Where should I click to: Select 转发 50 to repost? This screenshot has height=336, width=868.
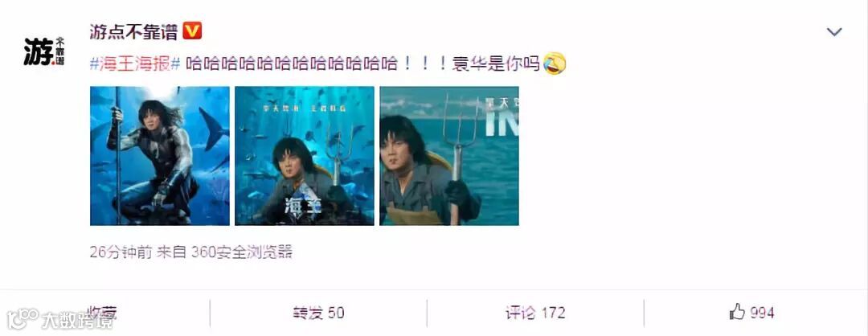pos(318,313)
